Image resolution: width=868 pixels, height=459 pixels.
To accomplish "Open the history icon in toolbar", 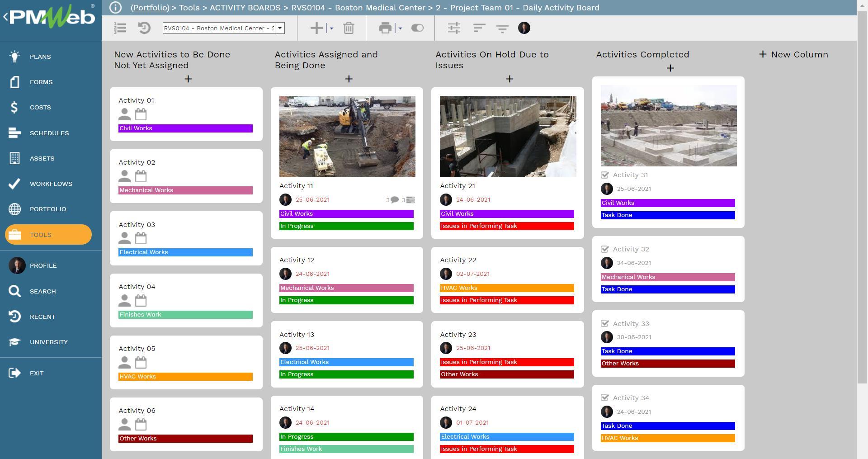I will [144, 28].
